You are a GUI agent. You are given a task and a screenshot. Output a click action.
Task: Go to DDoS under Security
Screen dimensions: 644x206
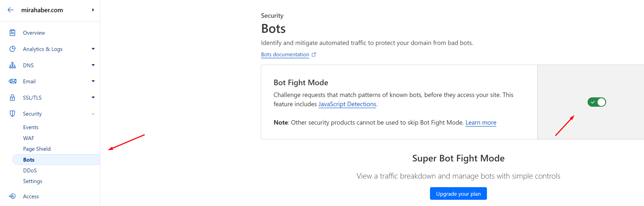click(30, 171)
